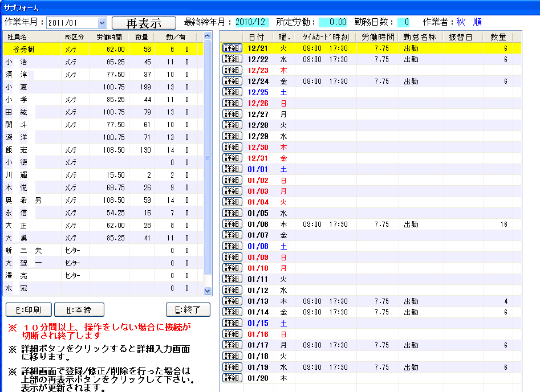The width and height of the screenshot is (540, 392).
Task: Select employee row with 奥 希 男
Action: click(x=103, y=201)
